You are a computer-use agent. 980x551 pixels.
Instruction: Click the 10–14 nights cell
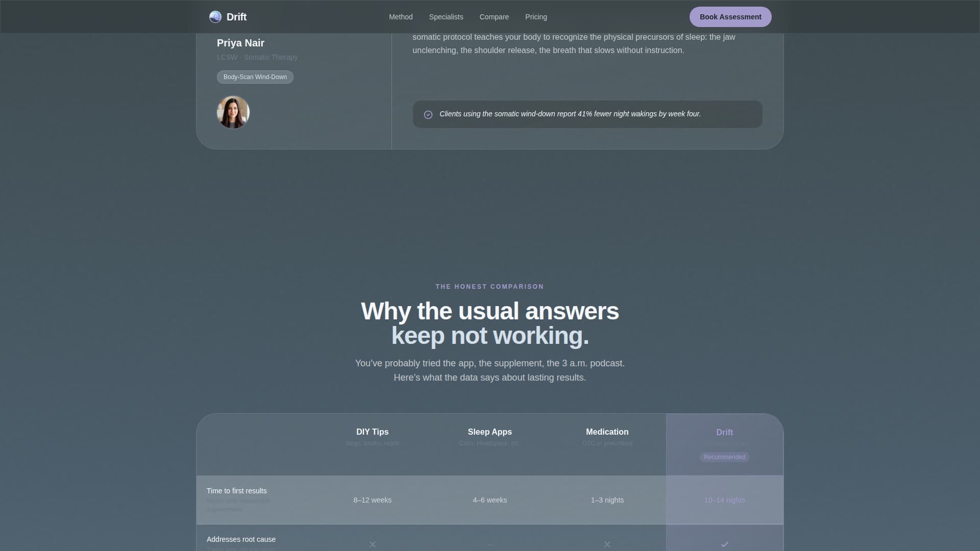coord(725,500)
